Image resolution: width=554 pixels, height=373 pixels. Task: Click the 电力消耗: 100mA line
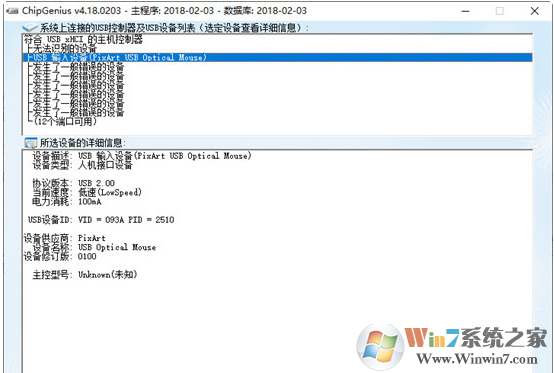point(67,202)
